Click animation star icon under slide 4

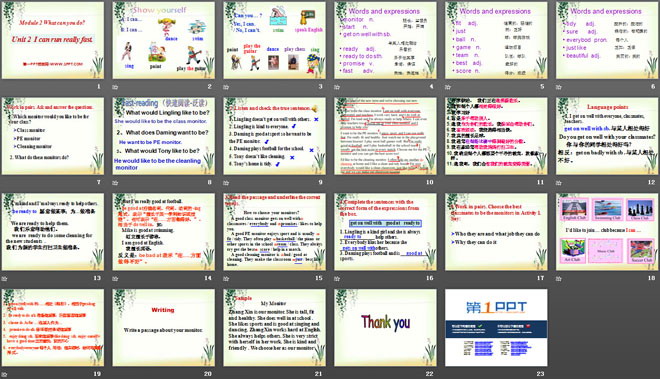(337, 87)
